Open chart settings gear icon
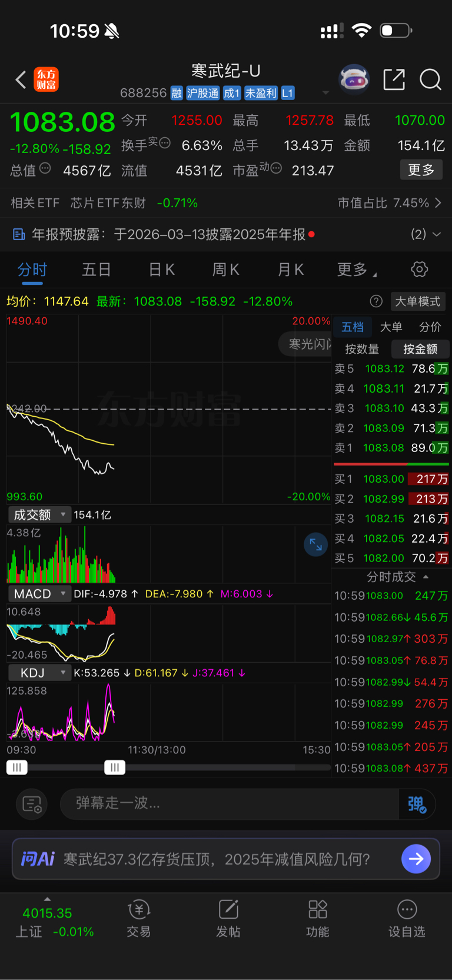Viewport: 452px width, 980px height. pyautogui.click(x=419, y=270)
